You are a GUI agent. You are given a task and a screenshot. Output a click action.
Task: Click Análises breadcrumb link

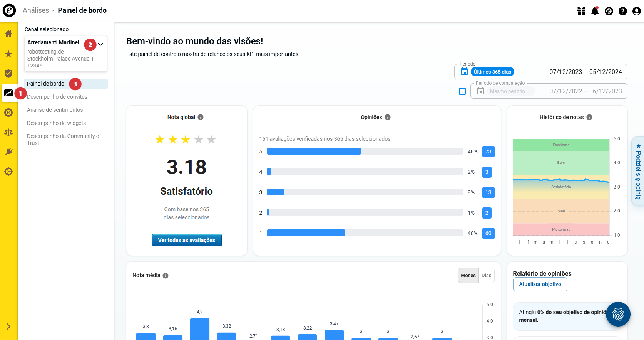[36, 10]
